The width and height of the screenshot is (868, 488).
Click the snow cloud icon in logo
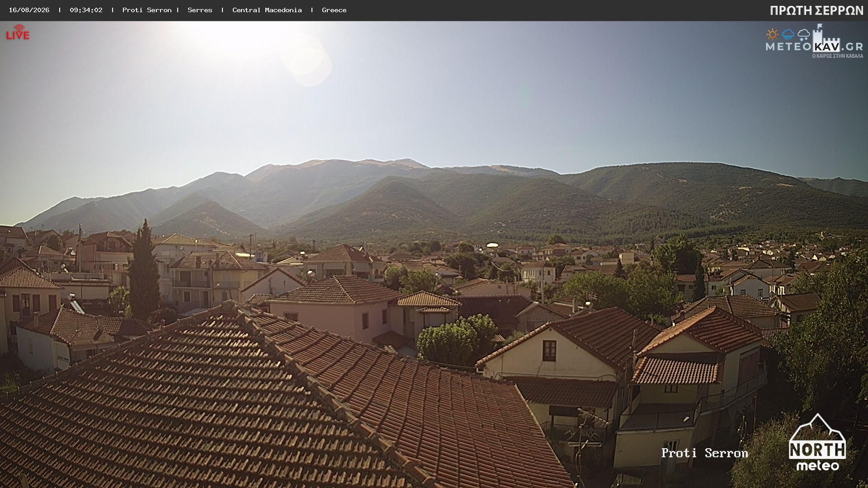[803, 35]
